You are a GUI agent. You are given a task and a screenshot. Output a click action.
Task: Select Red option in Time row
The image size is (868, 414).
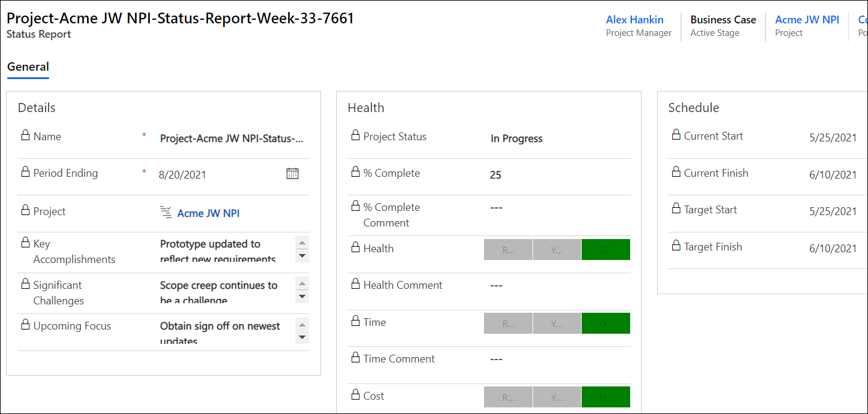click(x=508, y=324)
